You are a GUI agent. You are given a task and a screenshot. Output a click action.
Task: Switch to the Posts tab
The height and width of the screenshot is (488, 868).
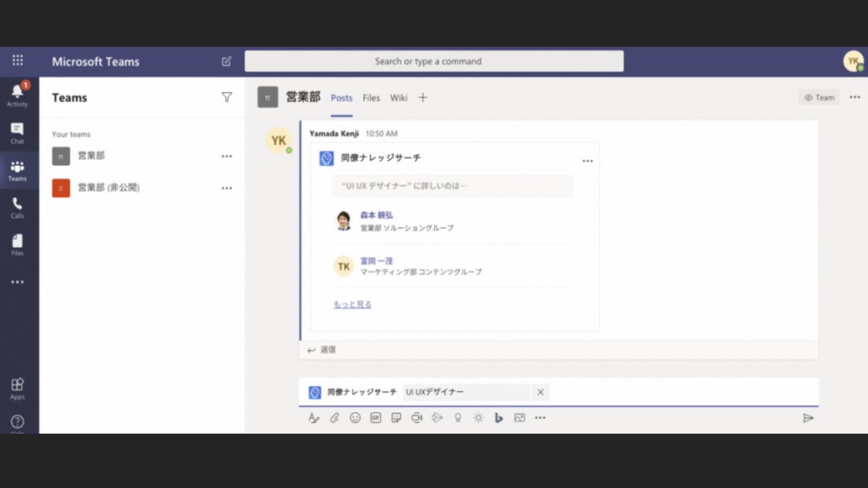tap(341, 98)
